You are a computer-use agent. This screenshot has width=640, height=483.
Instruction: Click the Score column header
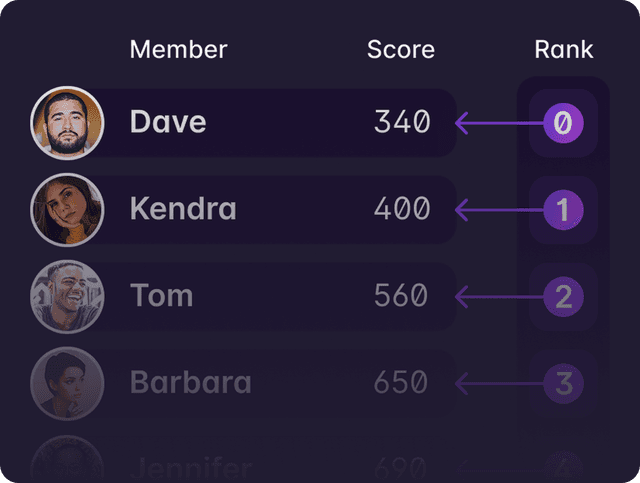click(x=401, y=49)
